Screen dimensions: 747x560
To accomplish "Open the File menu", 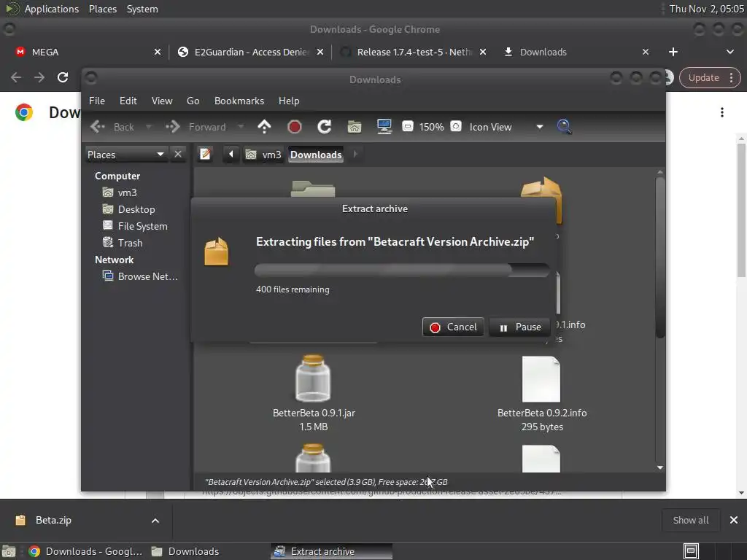I will pos(97,101).
